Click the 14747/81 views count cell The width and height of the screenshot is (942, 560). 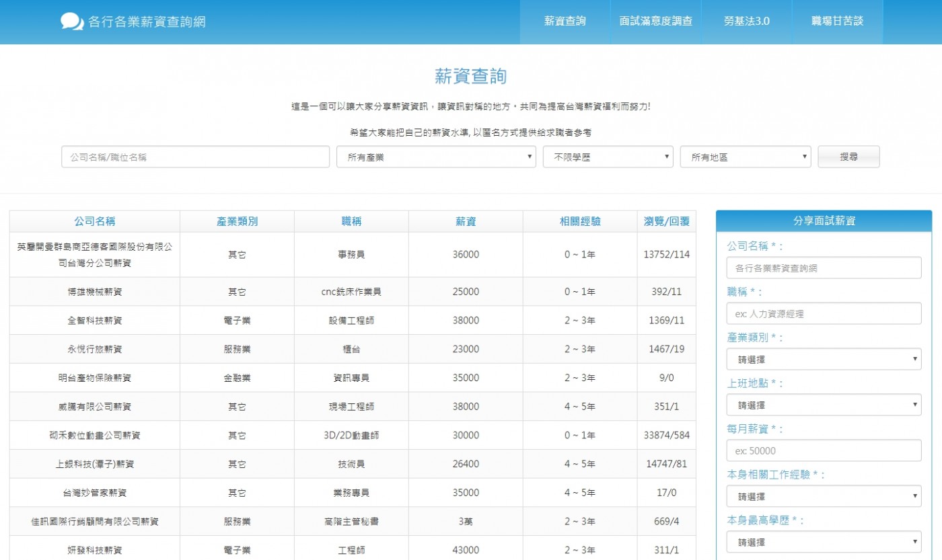pos(666,464)
